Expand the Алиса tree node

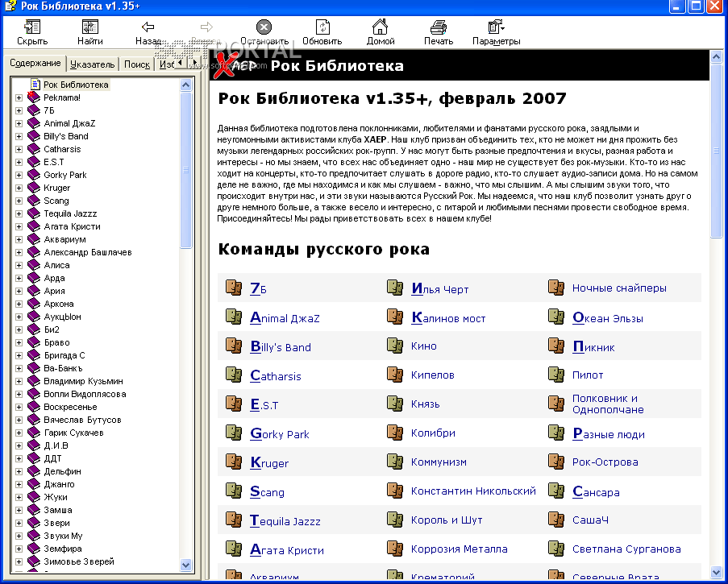tap(19, 265)
